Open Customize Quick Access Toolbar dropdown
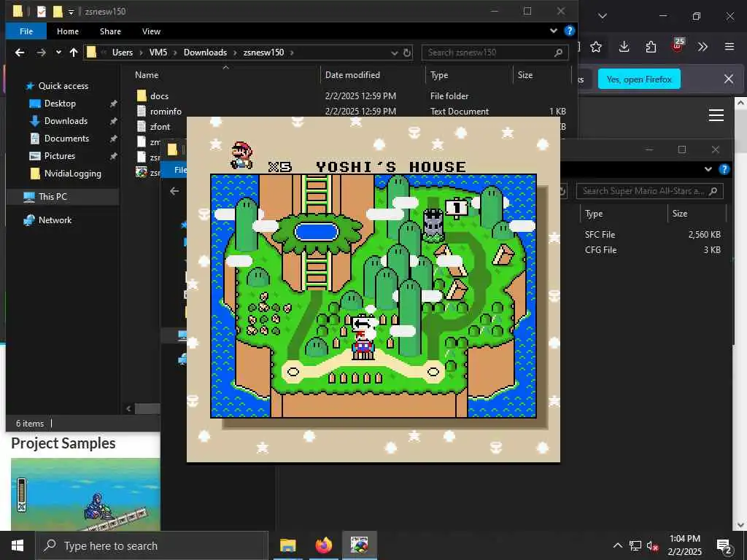 pos(71,12)
